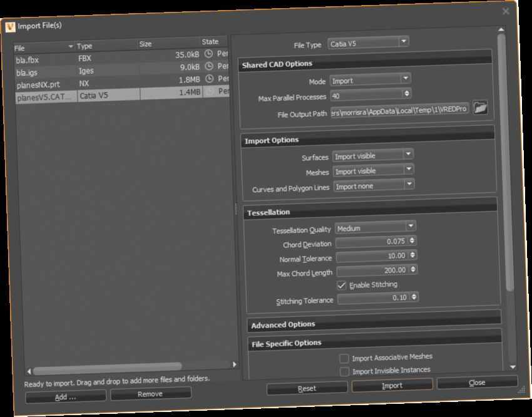Image resolution: width=532 pixels, height=417 pixels.
Task: Click the folder icon to browse File Output Path
Action: [481, 108]
